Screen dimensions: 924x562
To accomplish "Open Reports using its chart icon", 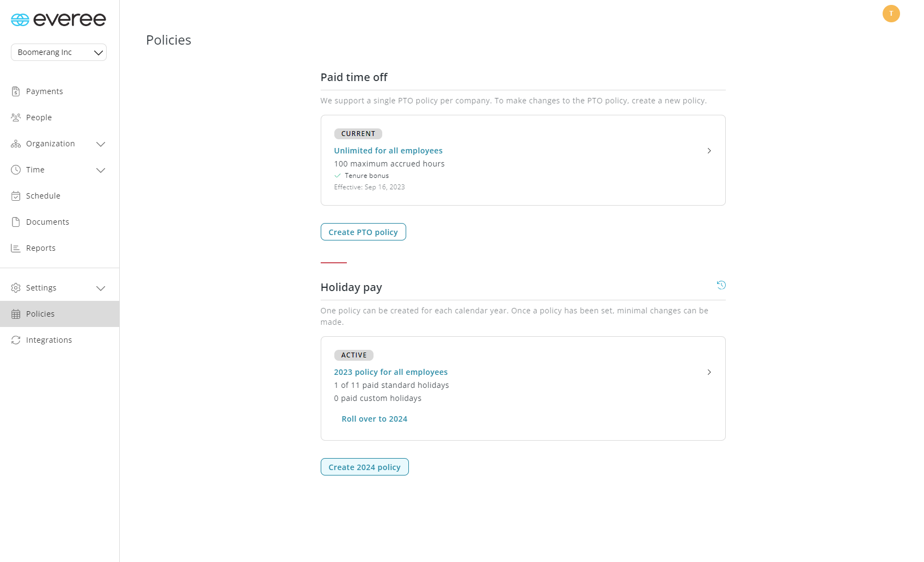I will tap(16, 248).
